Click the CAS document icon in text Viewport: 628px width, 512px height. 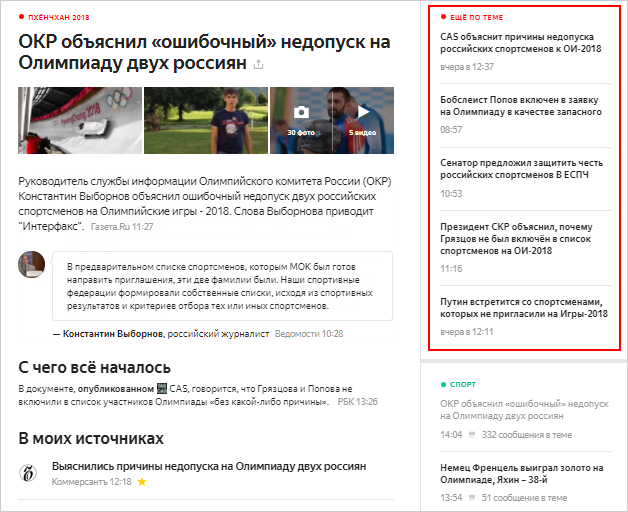tap(162, 388)
